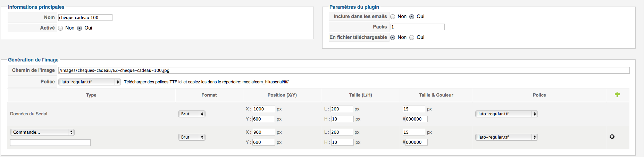The image size is (644, 157).
Task: Click the color hex field in the Commande row
Action: tap(416, 142)
